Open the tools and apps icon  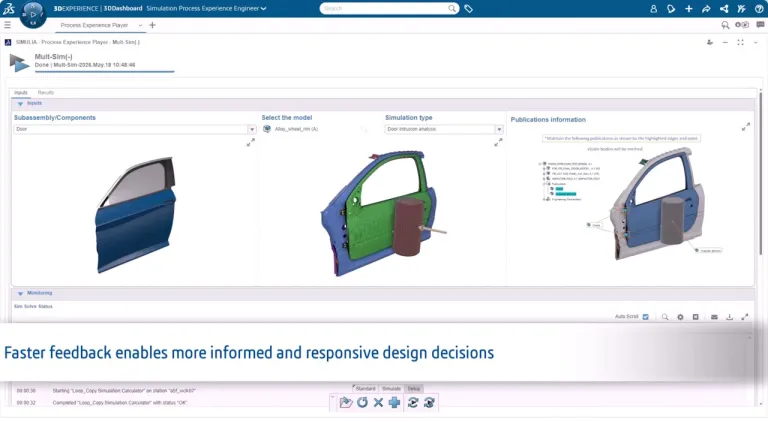tap(742, 8)
